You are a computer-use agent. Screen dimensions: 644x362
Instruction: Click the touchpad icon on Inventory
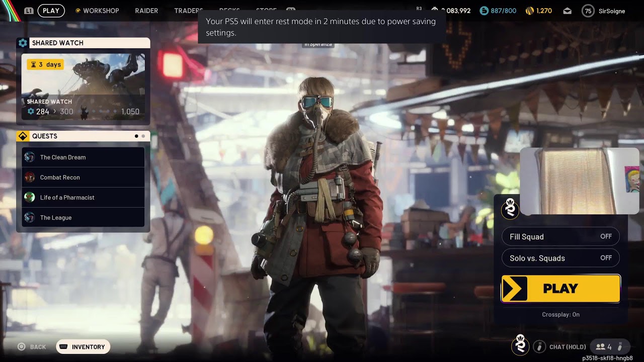coord(63,347)
